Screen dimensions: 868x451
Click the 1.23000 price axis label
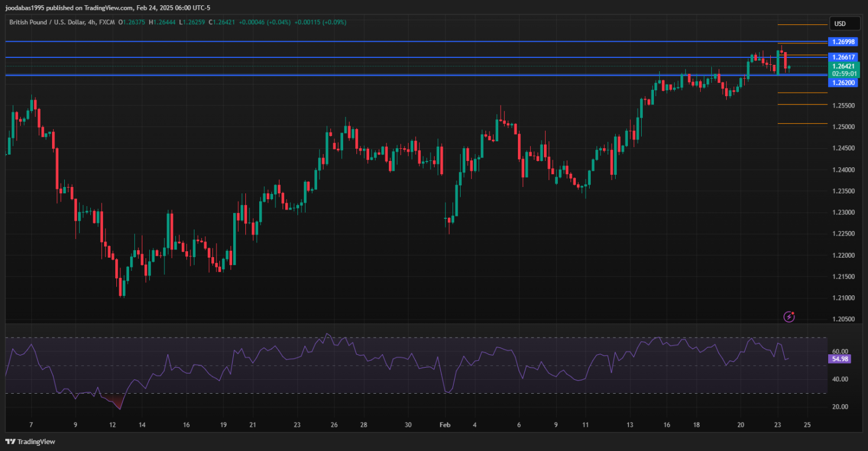[843, 212]
